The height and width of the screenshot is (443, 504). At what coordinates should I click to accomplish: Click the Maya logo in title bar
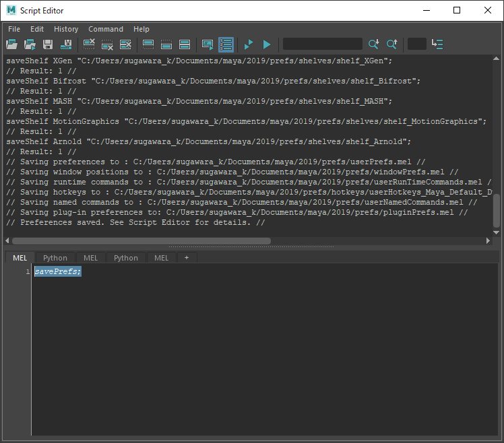11,10
